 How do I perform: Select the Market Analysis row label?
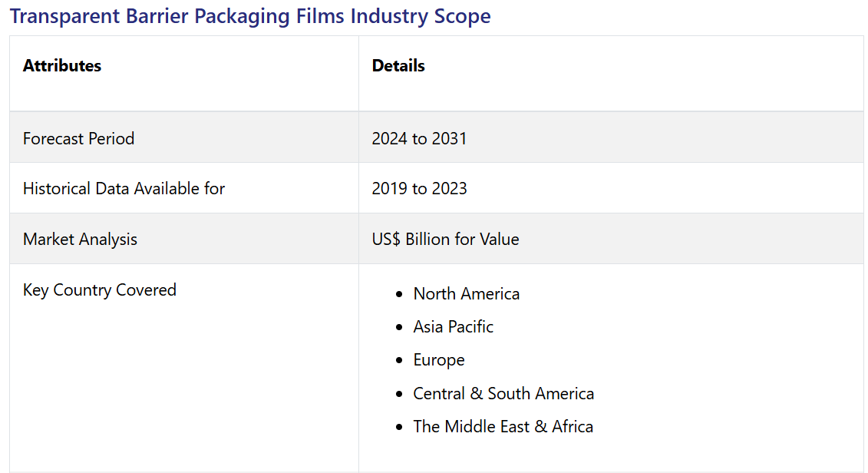pos(80,239)
